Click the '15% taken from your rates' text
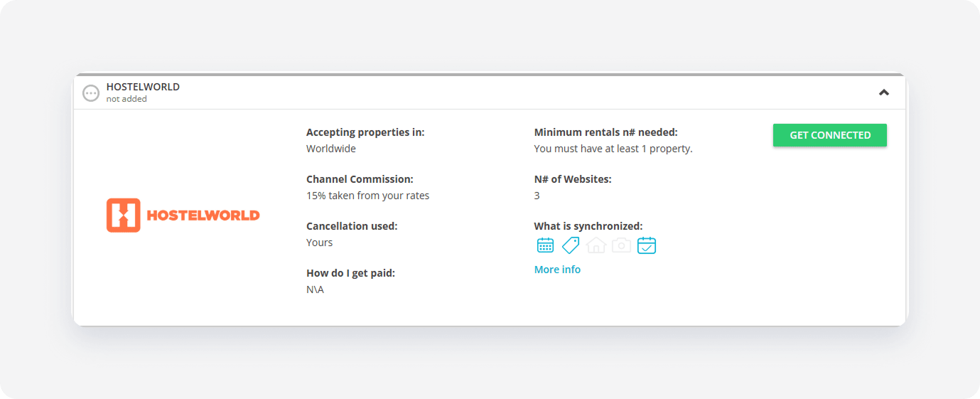The height and width of the screenshot is (399, 980). click(x=367, y=196)
